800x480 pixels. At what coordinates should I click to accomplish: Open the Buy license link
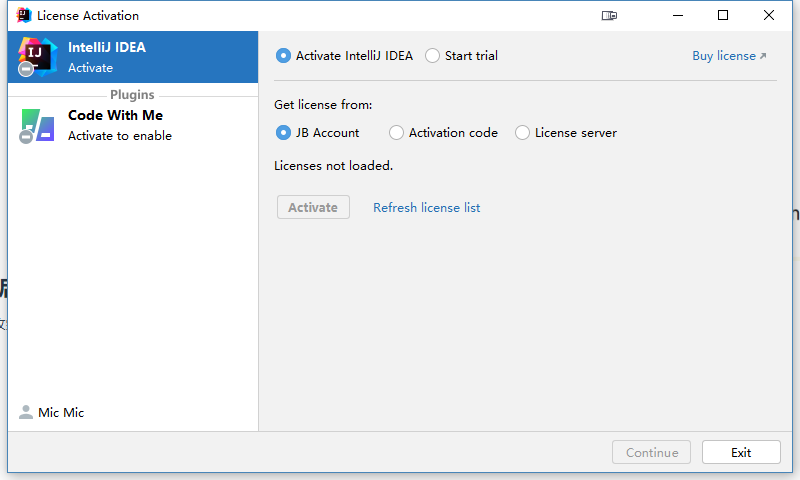pyautogui.click(x=729, y=56)
